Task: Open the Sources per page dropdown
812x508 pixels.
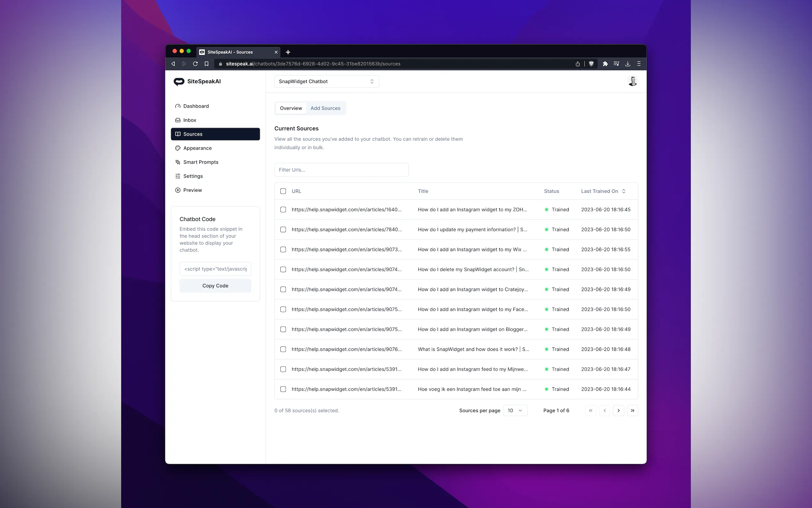Action: coord(515,410)
